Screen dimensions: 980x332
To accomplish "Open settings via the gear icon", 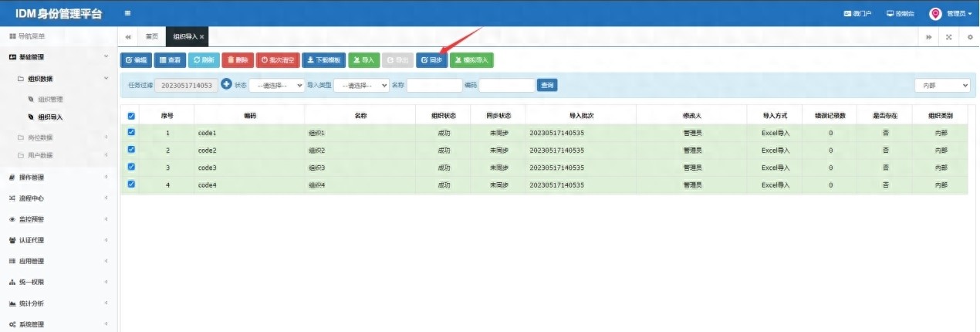I will (969, 36).
